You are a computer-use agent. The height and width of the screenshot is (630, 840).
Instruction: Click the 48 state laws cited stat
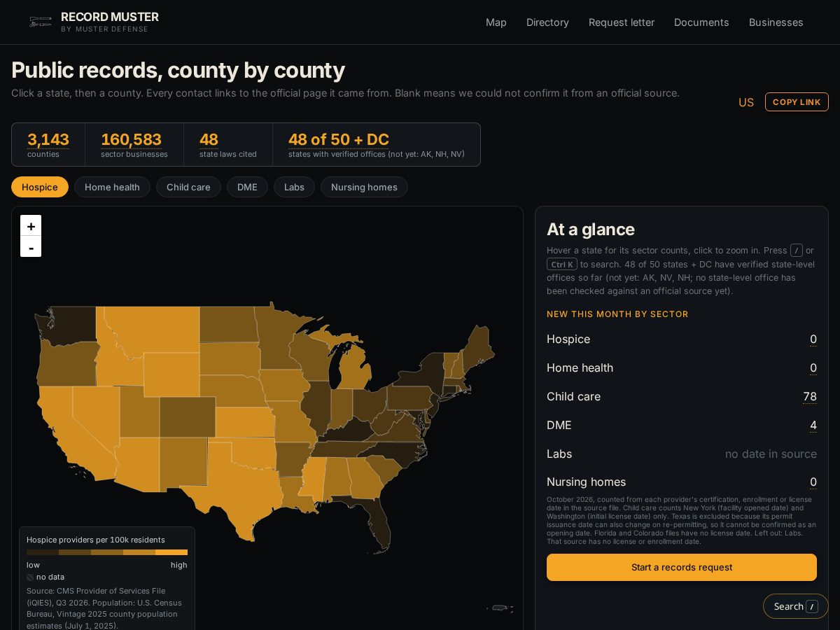click(x=228, y=145)
